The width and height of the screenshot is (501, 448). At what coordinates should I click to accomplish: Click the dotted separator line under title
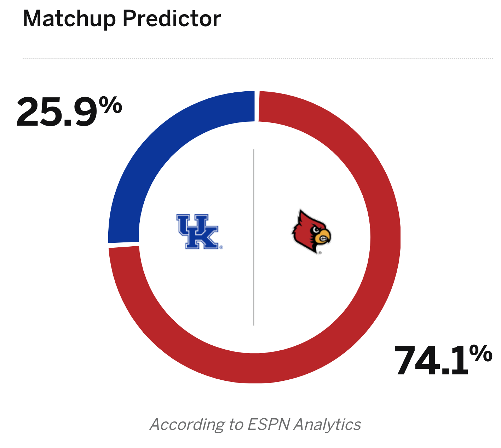click(258, 58)
